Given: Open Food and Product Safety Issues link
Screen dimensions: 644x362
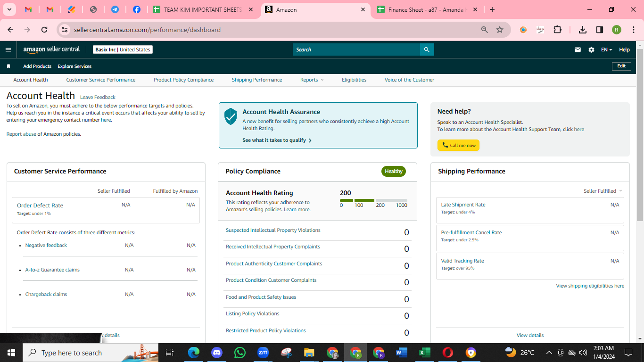Looking at the screenshot, I should [x=261, y=297].
